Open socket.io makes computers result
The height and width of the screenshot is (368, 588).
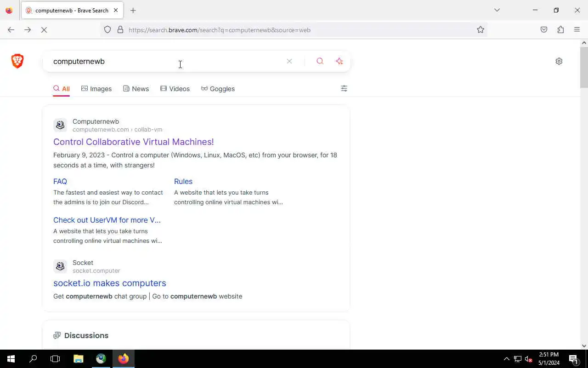[110, 283]
